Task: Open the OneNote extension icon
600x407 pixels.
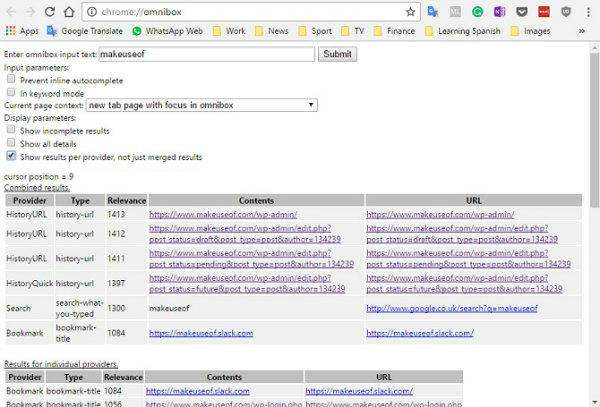Action: tap(500, 12)
